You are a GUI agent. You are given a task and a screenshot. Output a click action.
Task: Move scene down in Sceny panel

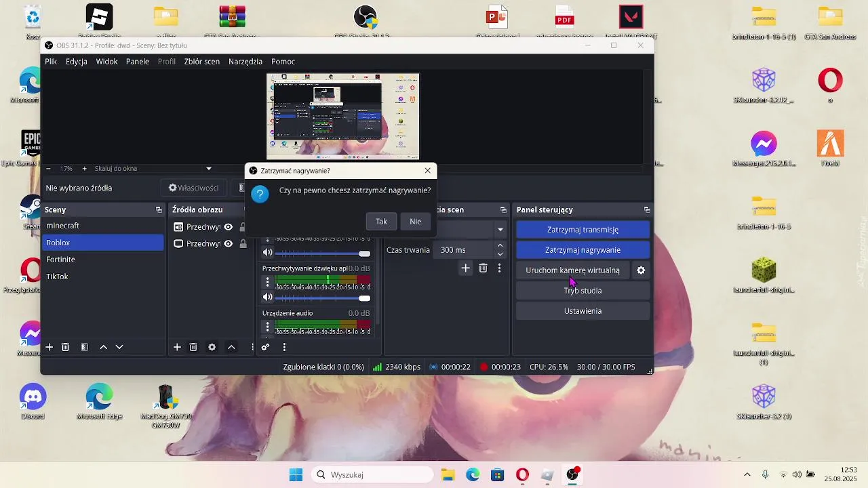click(x=119, y=347)
